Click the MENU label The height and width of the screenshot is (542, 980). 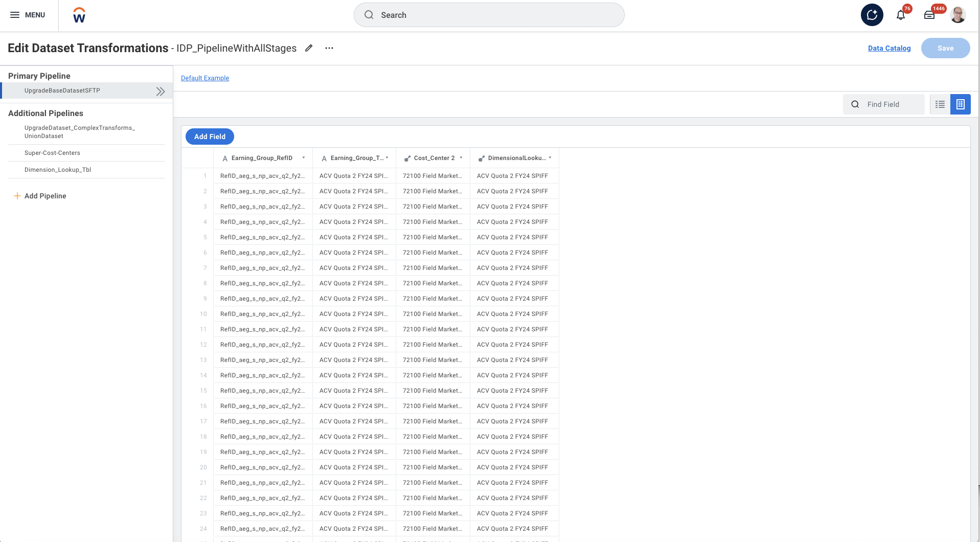click(35, 15)
